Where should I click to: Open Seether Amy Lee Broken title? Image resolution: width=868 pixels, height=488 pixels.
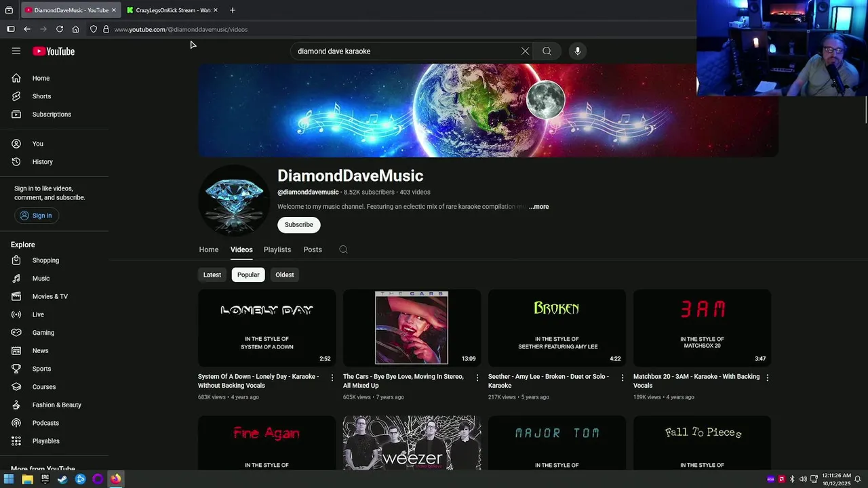pyautogui.click(x=549, y=381)
